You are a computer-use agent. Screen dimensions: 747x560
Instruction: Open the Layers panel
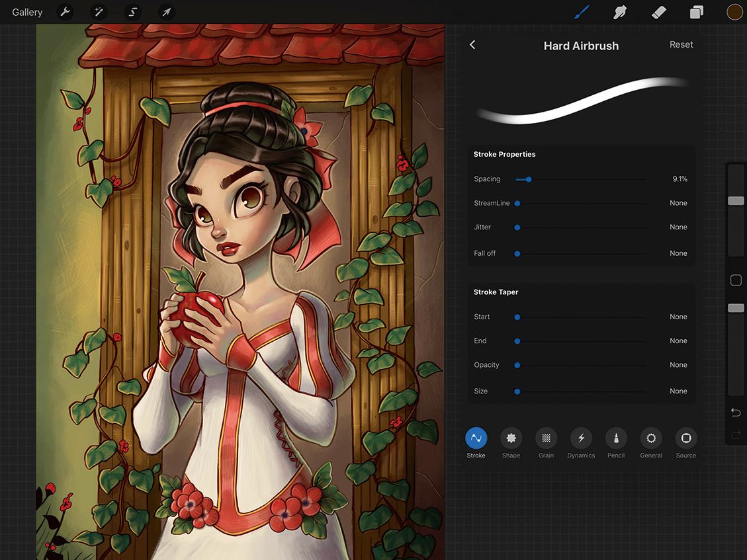[697, 12]
